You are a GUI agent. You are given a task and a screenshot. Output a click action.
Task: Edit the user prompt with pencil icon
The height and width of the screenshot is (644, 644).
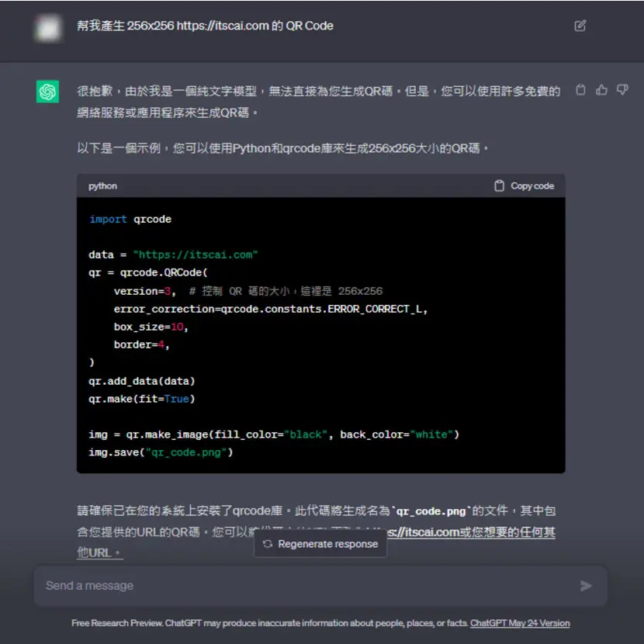(580, 26)
